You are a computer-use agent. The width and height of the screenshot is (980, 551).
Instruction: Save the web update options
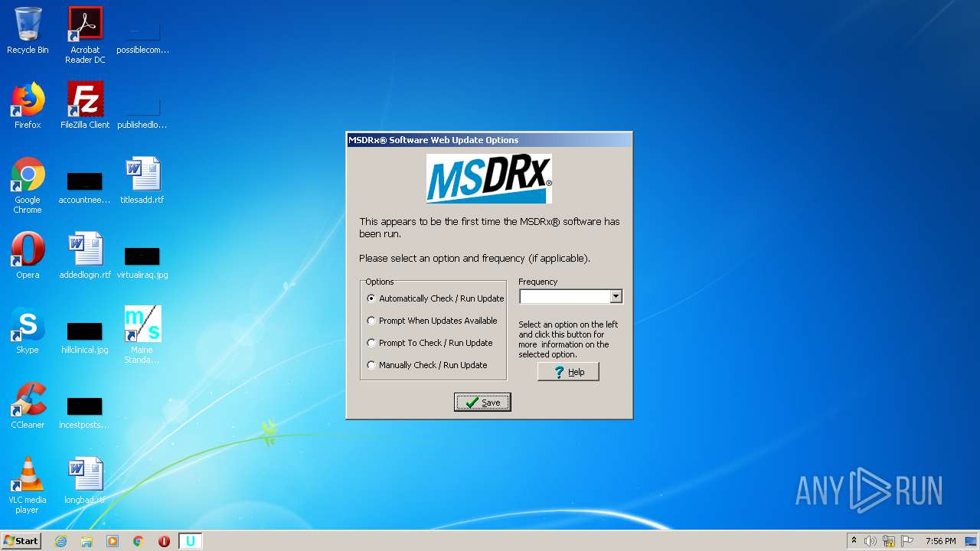482,403
